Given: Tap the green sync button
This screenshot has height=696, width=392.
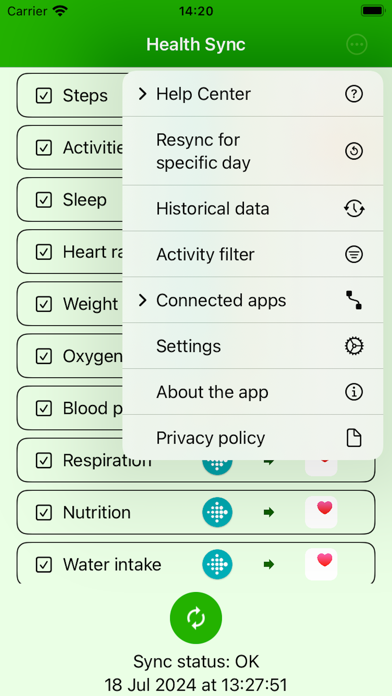Looking at the screenshot, I should [196, 617].
